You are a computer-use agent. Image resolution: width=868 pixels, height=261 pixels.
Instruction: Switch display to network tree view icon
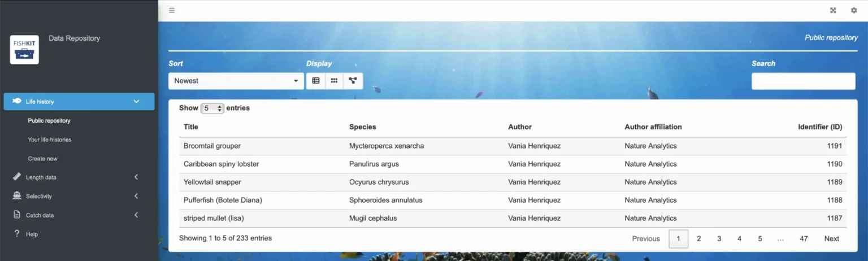pyautogui.click(x=353, y=81)
